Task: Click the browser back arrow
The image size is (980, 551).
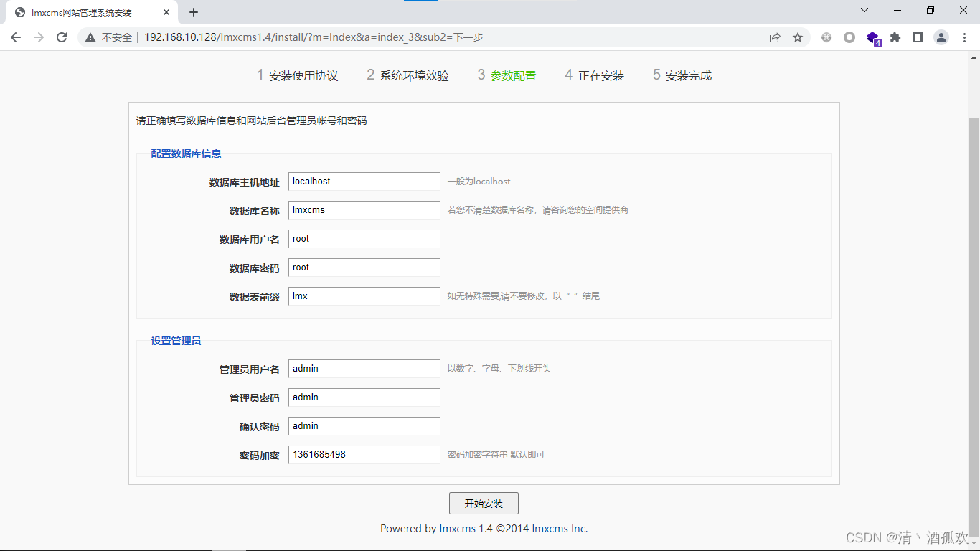Action: point(16,37)
